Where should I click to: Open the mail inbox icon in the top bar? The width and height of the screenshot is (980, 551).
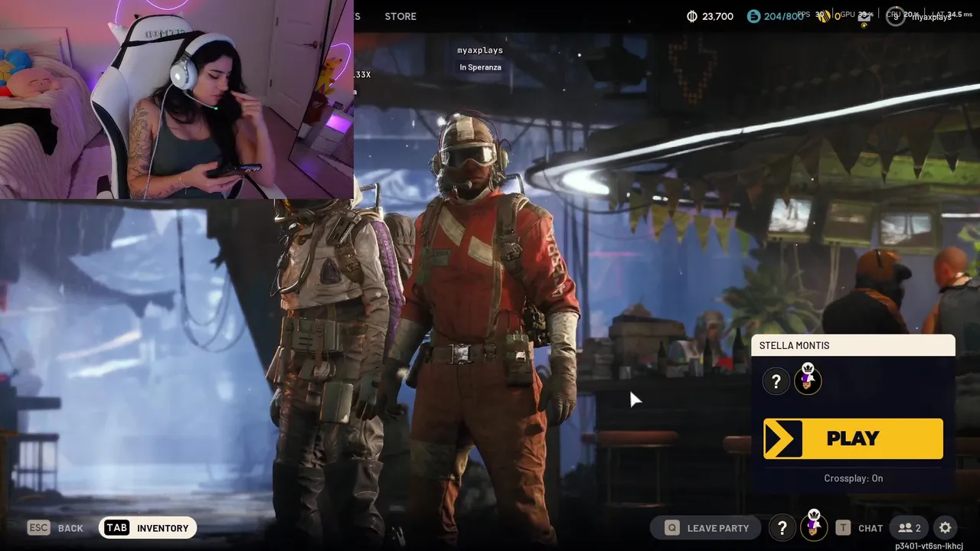coord(864,17)
